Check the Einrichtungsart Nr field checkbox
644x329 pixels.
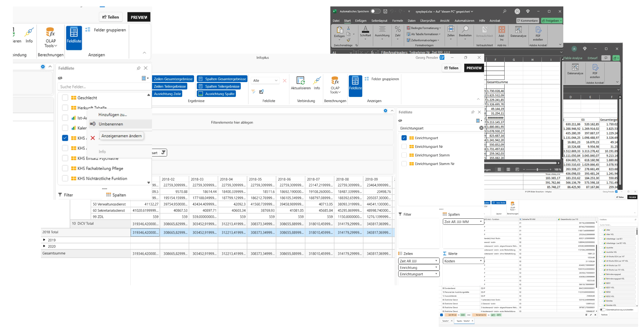404,146
